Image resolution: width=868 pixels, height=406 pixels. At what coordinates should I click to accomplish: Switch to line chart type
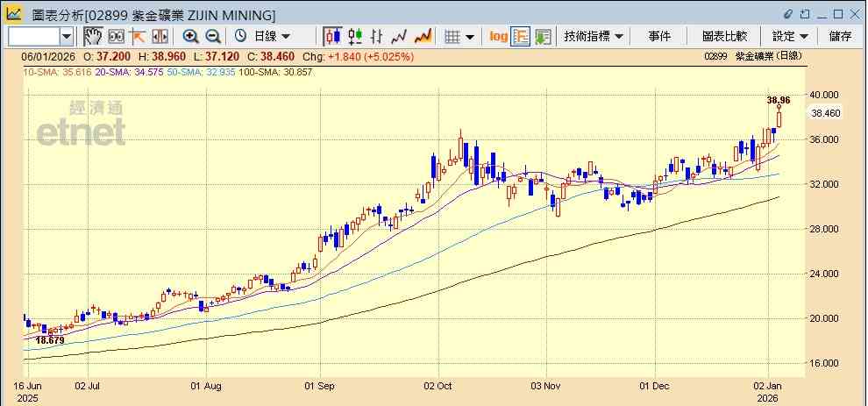pos(399,37)
